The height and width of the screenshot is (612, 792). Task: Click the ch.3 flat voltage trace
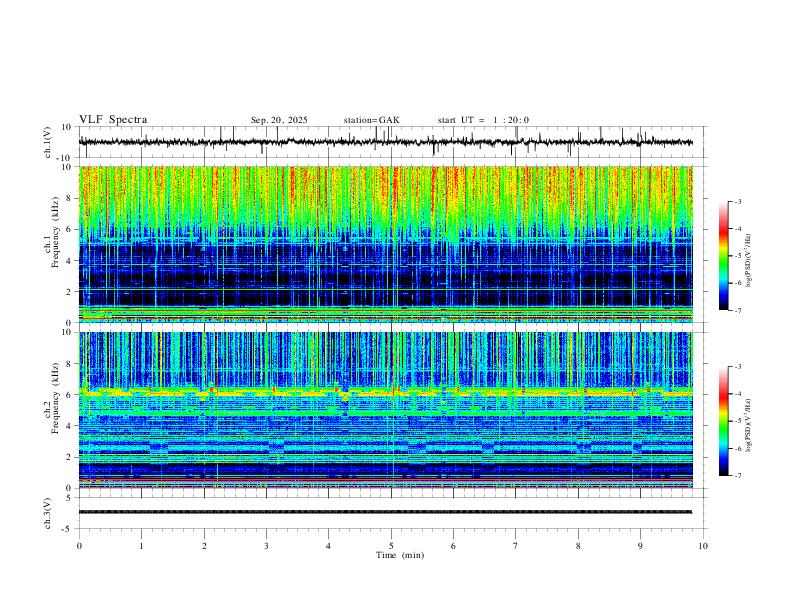385,512
